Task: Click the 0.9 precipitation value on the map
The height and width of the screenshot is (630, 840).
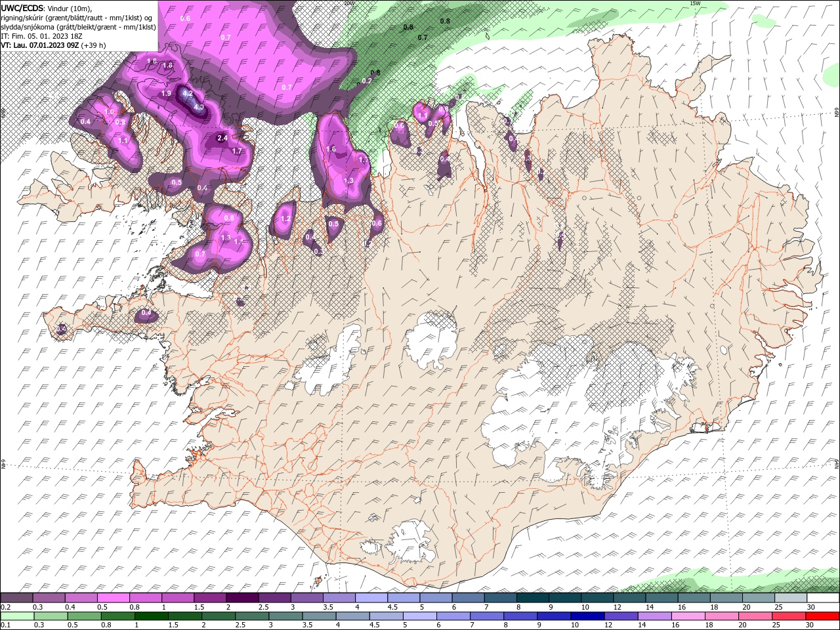Action: 120,122
